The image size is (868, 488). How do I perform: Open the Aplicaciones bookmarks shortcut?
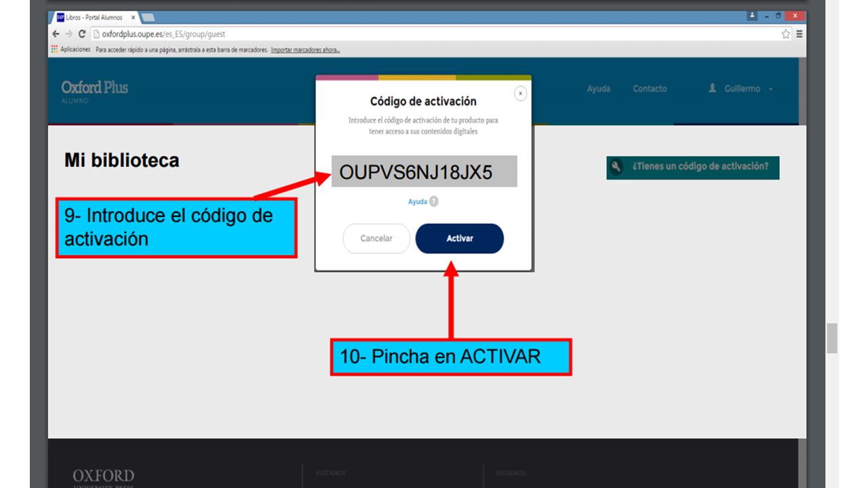pos(71,49)
